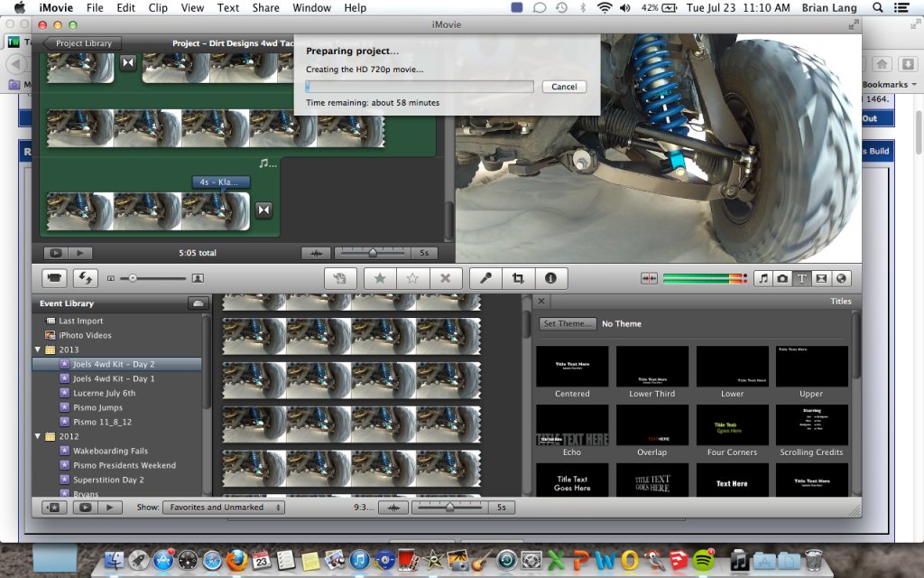924x578 pixels.
Task: Open the iMovie app in the Dock
Action: coord(433,560)
